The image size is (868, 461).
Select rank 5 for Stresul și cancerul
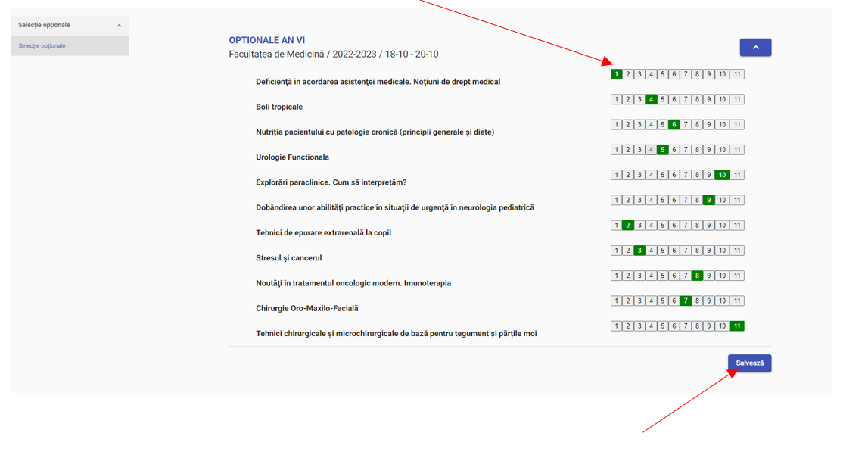[662, 251]
